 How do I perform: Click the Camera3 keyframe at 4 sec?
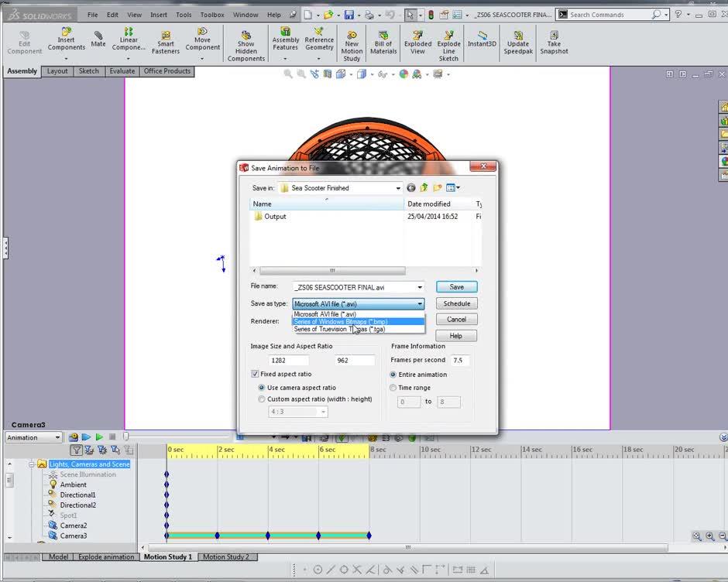269,535
